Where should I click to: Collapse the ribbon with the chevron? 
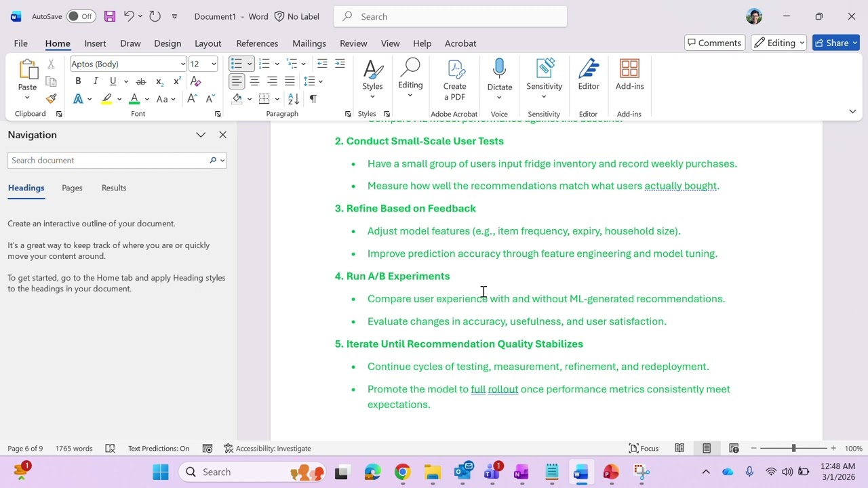(852, 111)
